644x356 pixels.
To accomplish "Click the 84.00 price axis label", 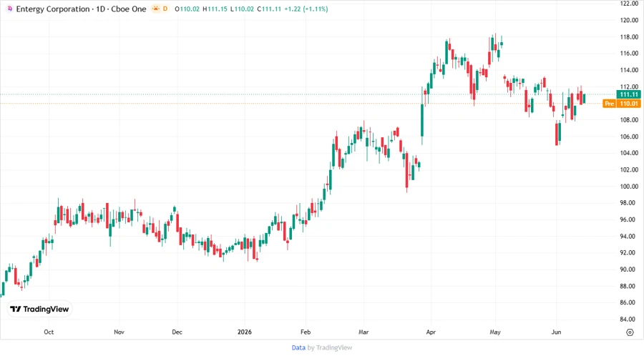I will point(629,319).
